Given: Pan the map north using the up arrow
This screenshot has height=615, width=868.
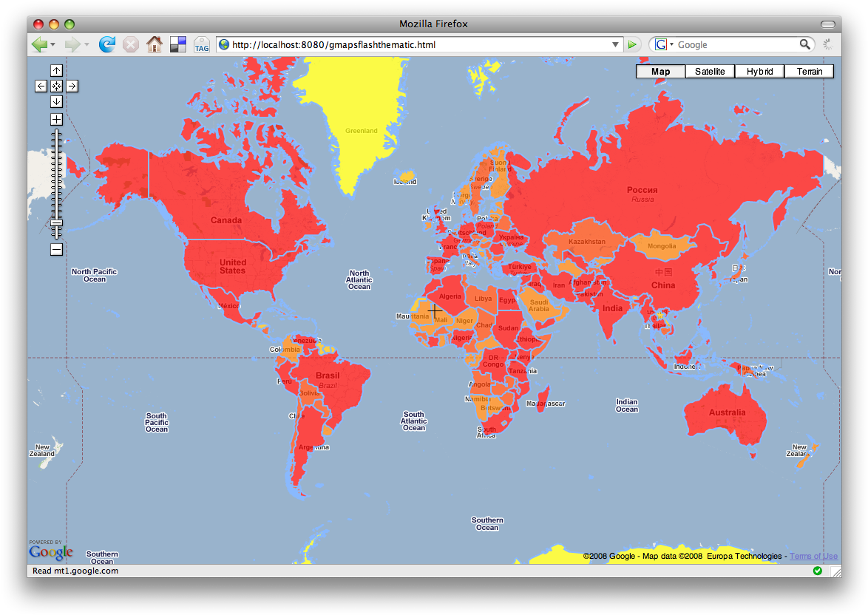Looking at the screenshot, I should pos(56,70).
